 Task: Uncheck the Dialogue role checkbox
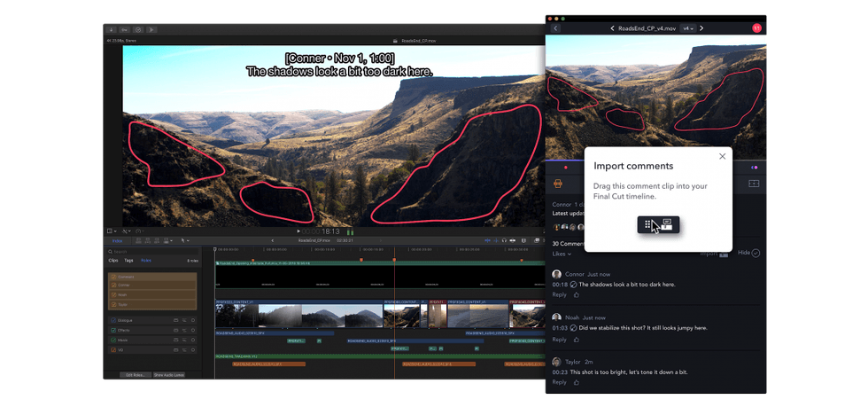[x=113, y=320]
